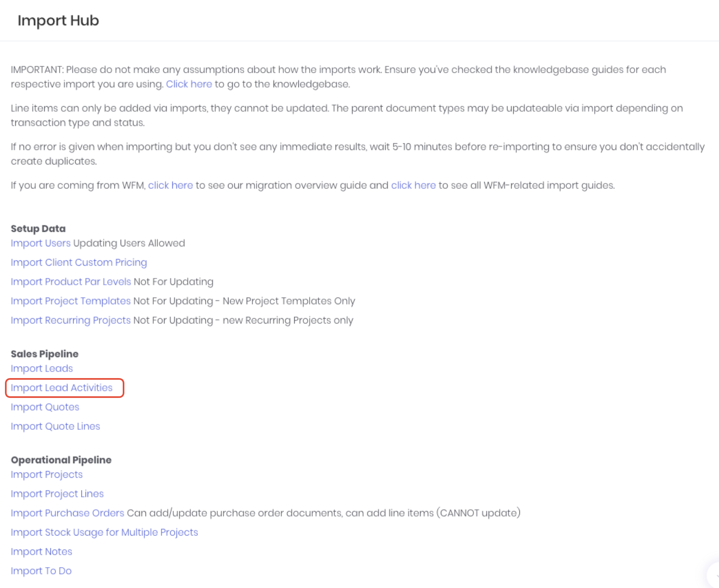Open Import Leads link

tap(42, 368)
